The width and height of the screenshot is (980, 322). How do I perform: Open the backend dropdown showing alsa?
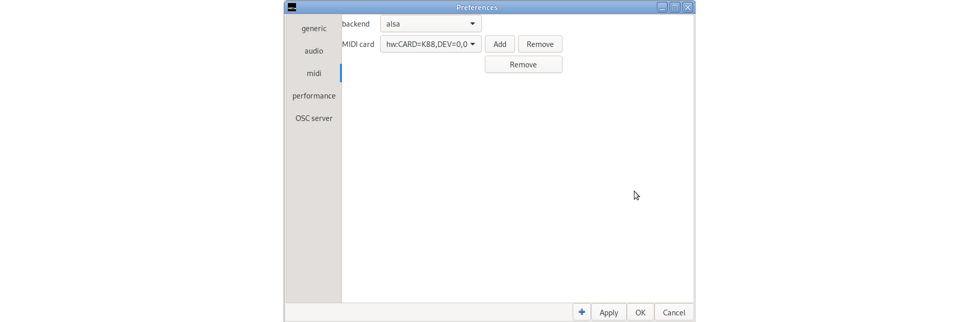(x=431, y=24)
